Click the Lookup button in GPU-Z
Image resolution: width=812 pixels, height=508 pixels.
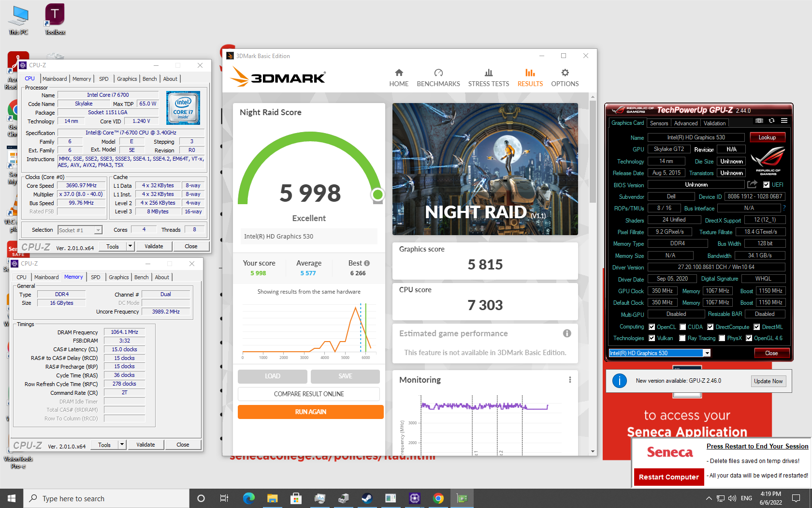click(767, 137)
